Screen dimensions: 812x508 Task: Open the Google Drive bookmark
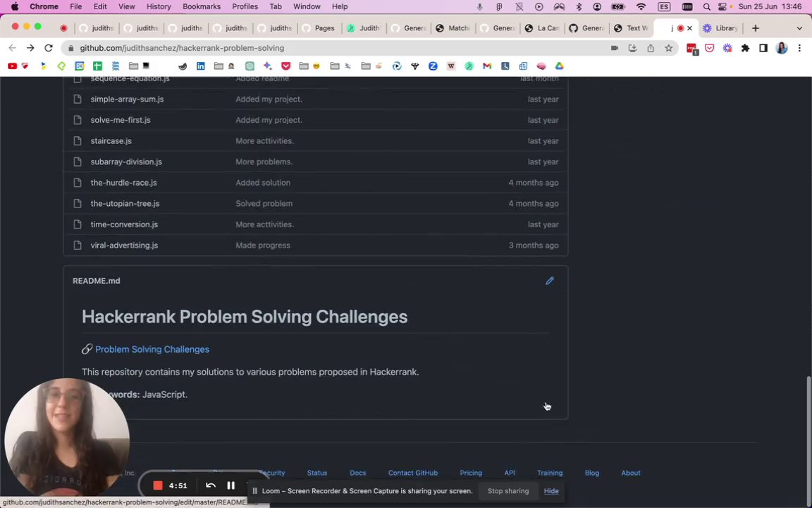point(559,66)
